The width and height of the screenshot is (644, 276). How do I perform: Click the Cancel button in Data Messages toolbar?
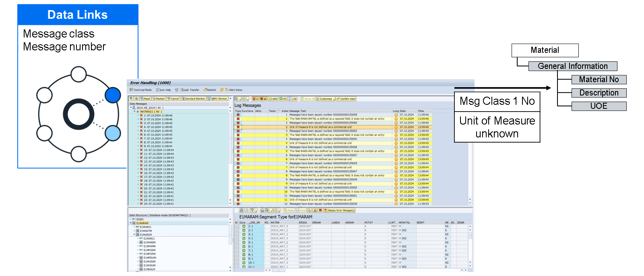point(173,99)
